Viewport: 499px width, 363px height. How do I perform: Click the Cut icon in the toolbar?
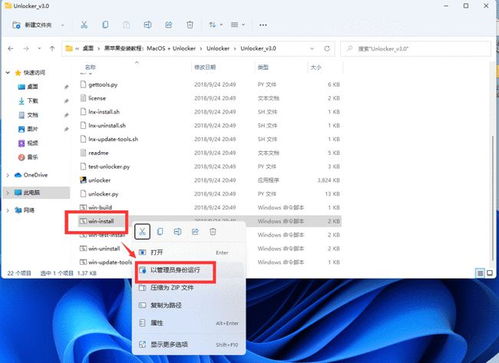pyautogui.click(x=84, y=25)
